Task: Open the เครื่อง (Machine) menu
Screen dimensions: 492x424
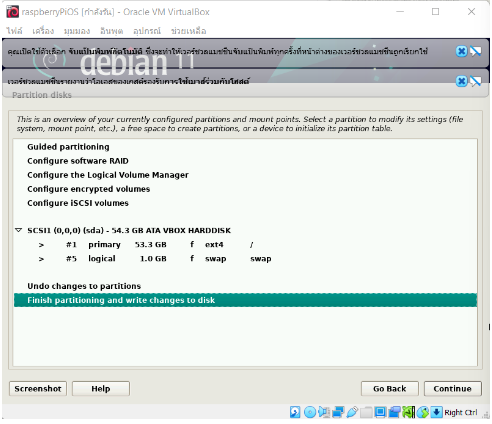Action: click(x=43, y=31)
